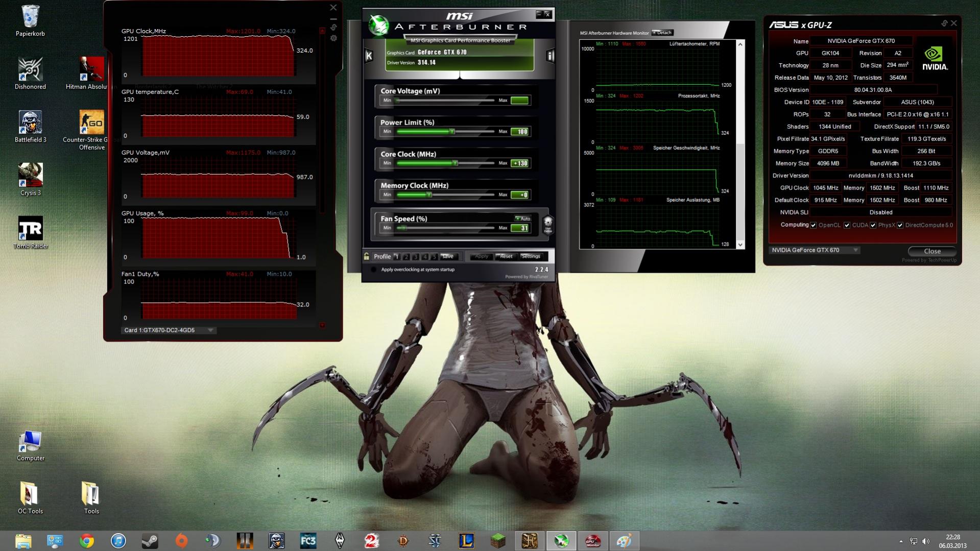This screenshot has height=551, width=980.
Task: Select profile slot 4 in Afterburner
Action: [424, 257]
